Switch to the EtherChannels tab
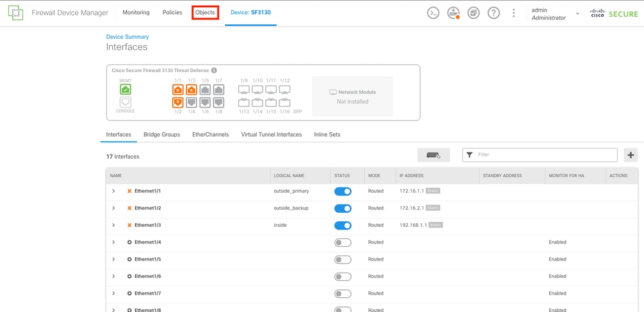Screen dimensions: 644x312 click(x=211, y=135)
